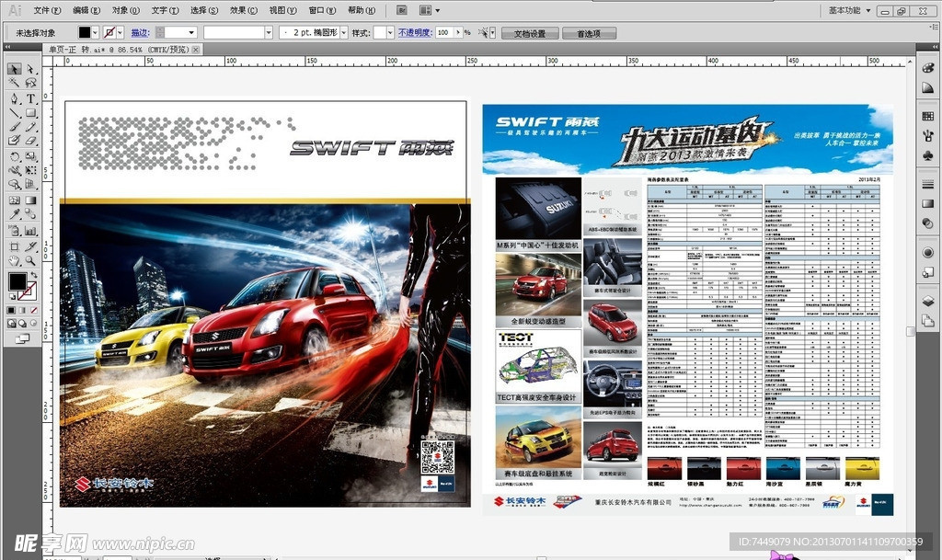Select the Pen tool
The width and height of the screenshot is (942, 560).
tap(14, 98)
